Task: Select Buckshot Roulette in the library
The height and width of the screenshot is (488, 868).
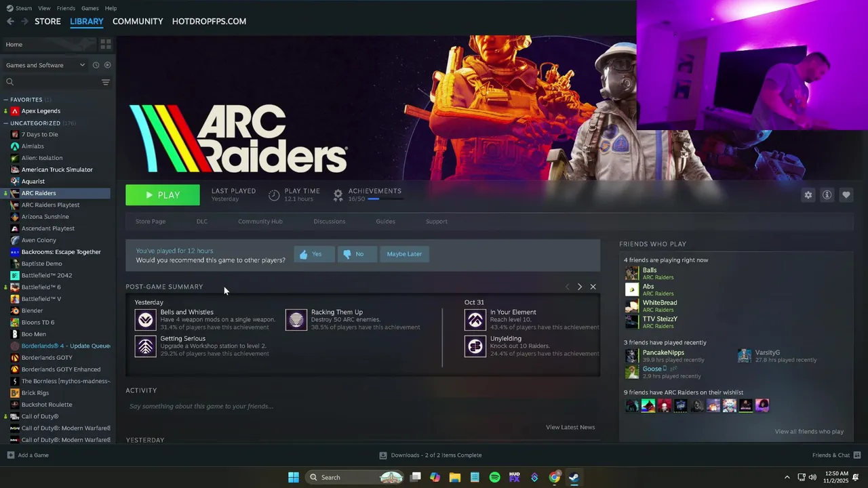Action: point(57,405)
